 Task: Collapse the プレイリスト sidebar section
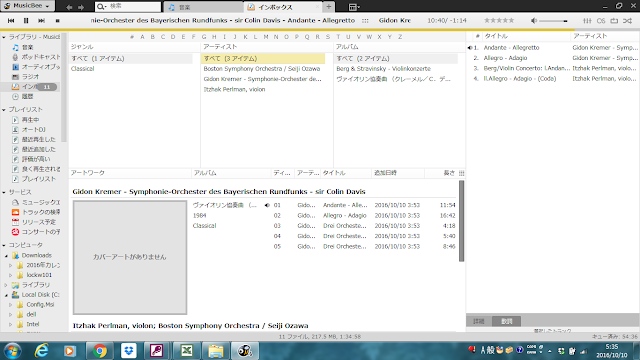click(4, 110)
